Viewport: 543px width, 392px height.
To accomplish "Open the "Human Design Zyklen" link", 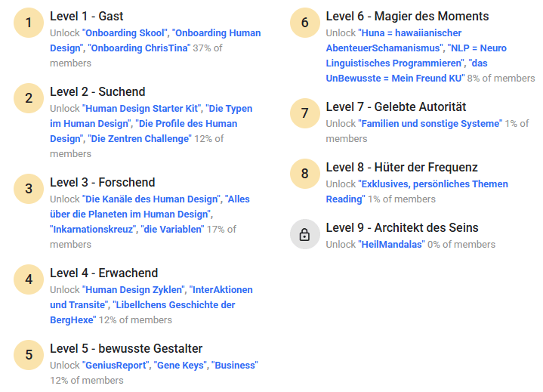I will (134, 290).
